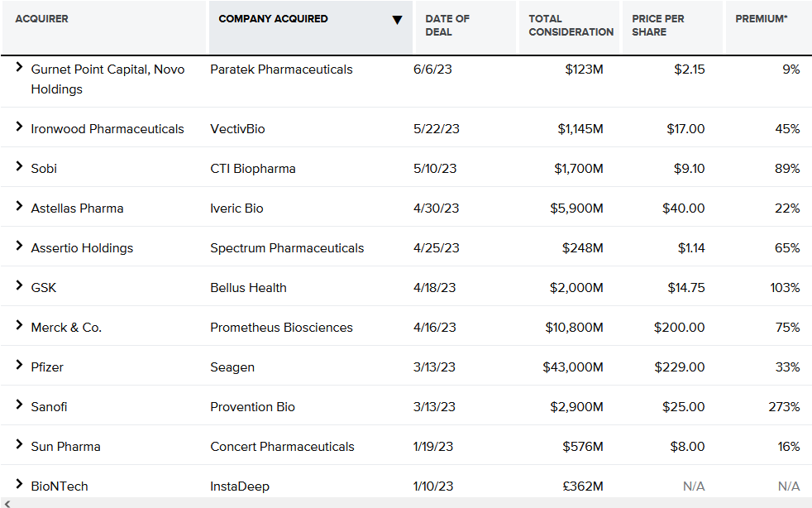
Task: Select VectivBio cell
Action: [x=237, y=129]
